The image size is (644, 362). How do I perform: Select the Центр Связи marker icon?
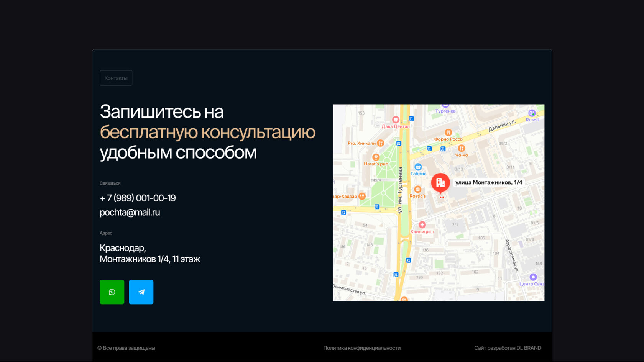pyautogui.click(x=533, y=277)
